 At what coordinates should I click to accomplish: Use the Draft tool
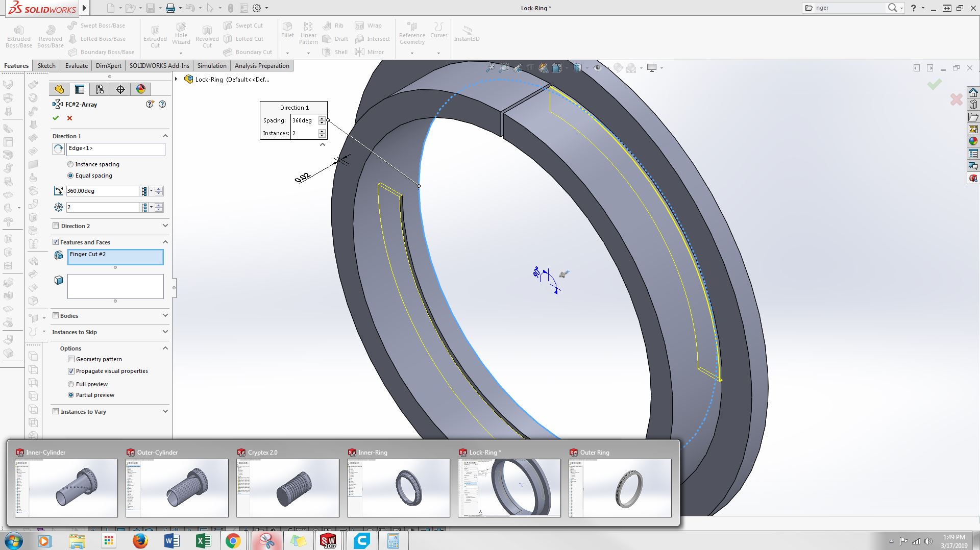point(335,39)
